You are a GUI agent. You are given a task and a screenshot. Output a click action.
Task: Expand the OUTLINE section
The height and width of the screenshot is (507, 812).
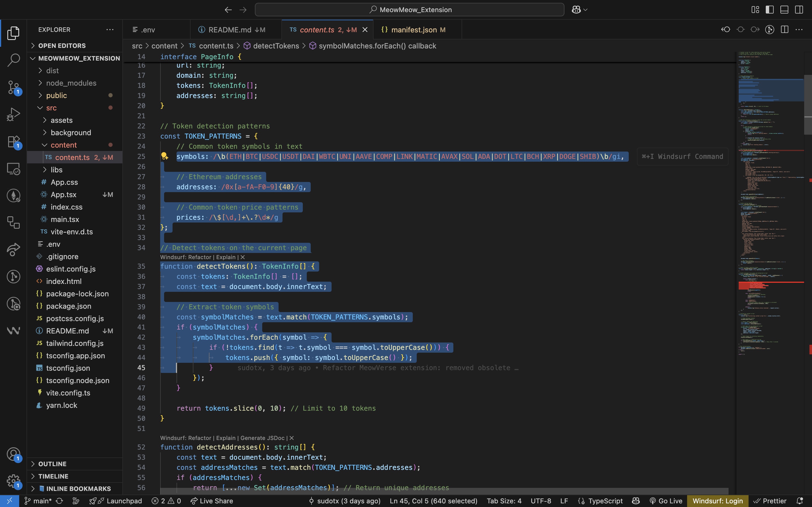tap(52, 464)
